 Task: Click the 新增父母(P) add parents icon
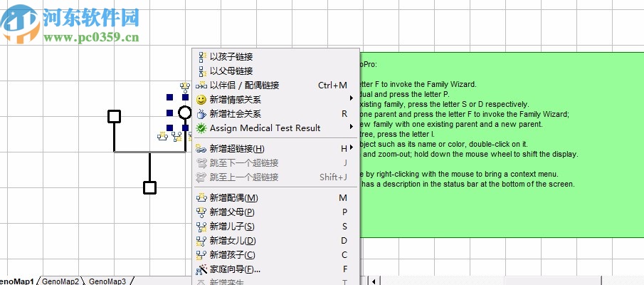coord(201,212)
